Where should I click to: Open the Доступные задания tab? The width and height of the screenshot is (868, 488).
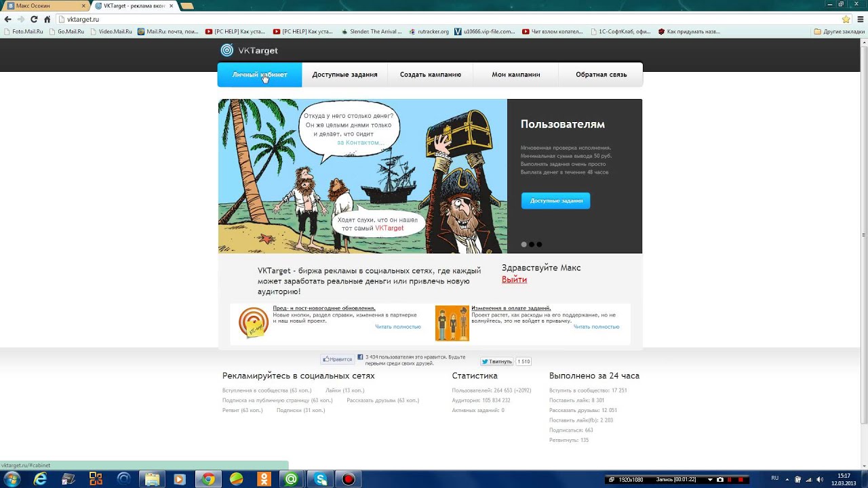pos(344,75)
